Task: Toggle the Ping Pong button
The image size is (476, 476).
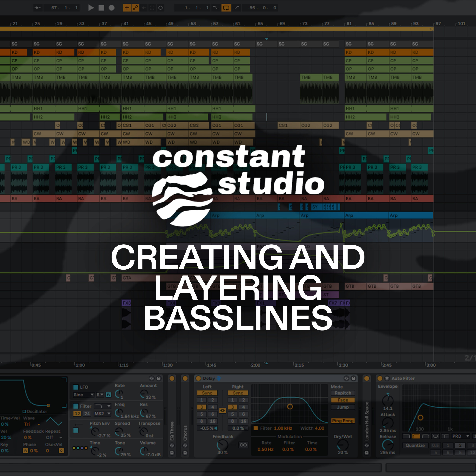Action: coord(343,421)
